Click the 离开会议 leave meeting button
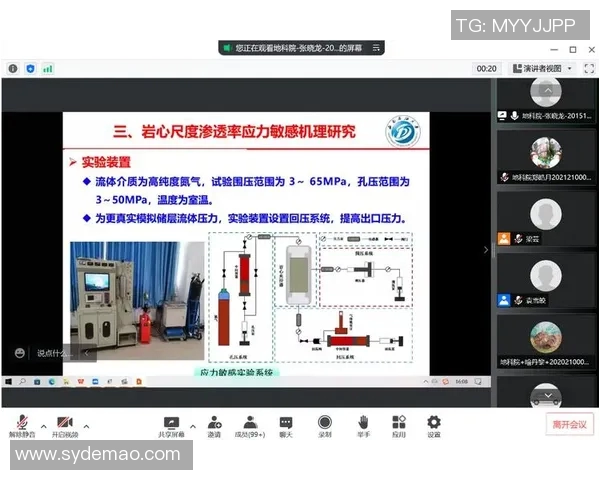Viewport: 600px width, 480px height. (569, 424)
